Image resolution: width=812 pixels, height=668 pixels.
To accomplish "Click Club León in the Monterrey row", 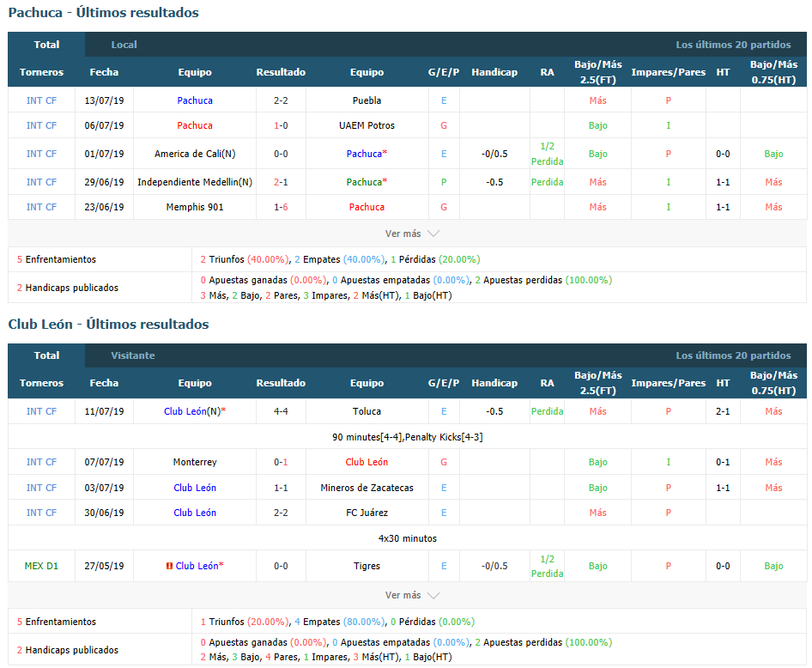I will [367, 462].
